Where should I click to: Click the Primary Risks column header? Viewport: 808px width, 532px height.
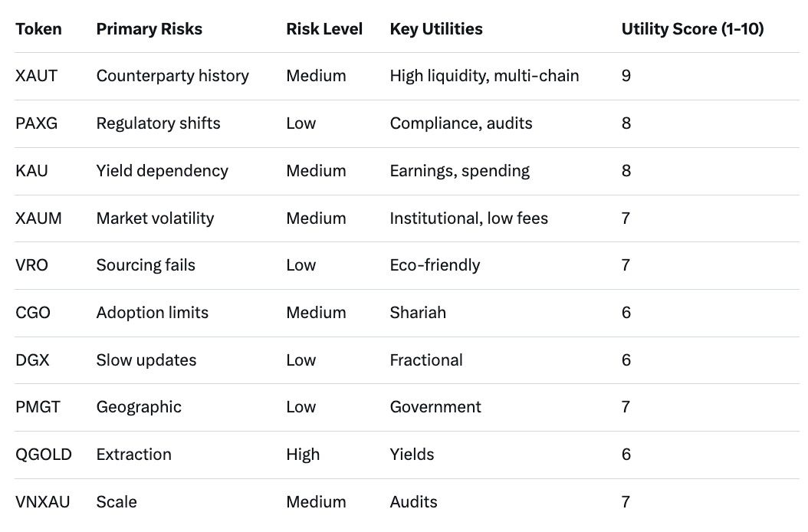149,29
